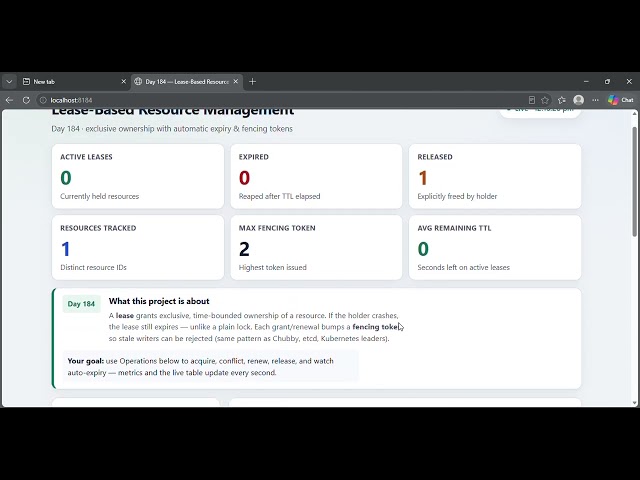Click 'Highest token issued' caption
This screenshot has height=480, width=640.
point(273,267)
